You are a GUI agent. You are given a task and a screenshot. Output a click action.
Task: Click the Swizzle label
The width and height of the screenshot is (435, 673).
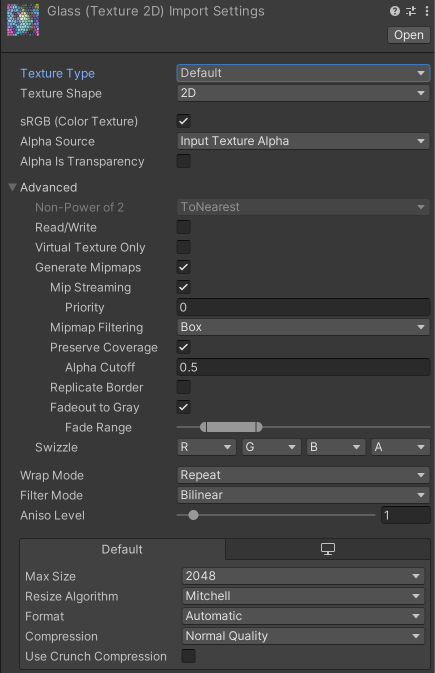click(56, 447)
